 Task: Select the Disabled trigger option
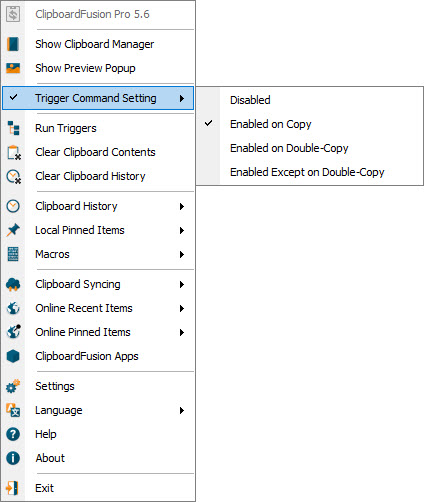309,100
